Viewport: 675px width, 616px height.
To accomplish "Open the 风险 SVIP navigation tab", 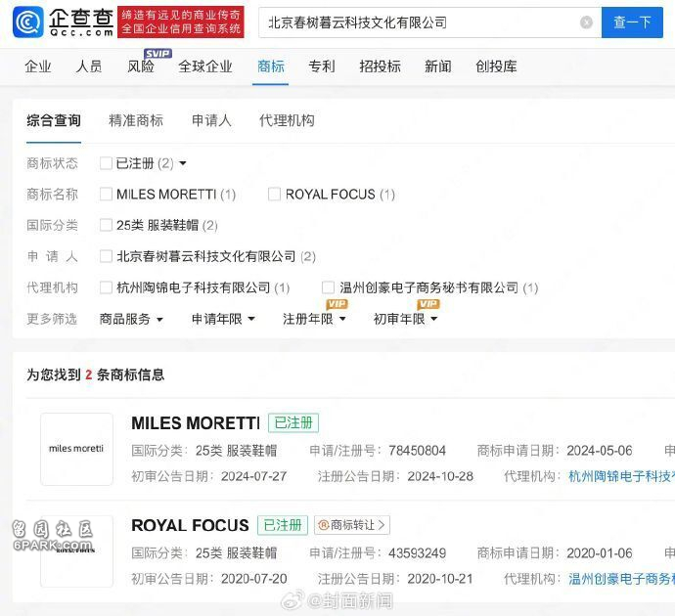I will pyautogui.click(x=141, y=66).
